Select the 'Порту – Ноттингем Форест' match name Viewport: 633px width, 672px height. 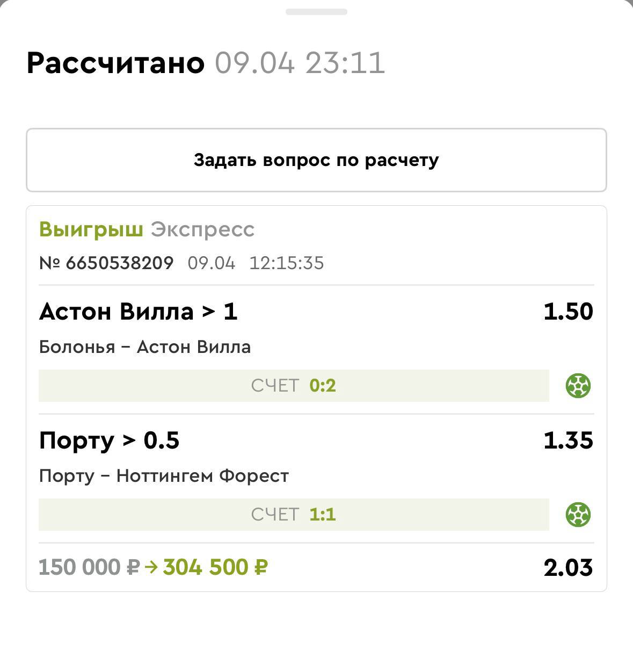pos(164,476)
